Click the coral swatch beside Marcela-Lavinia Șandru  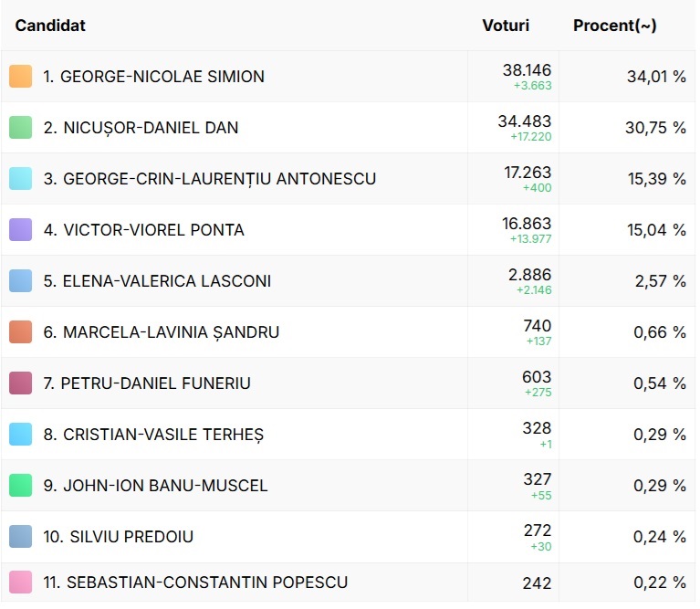coord(20,332)
